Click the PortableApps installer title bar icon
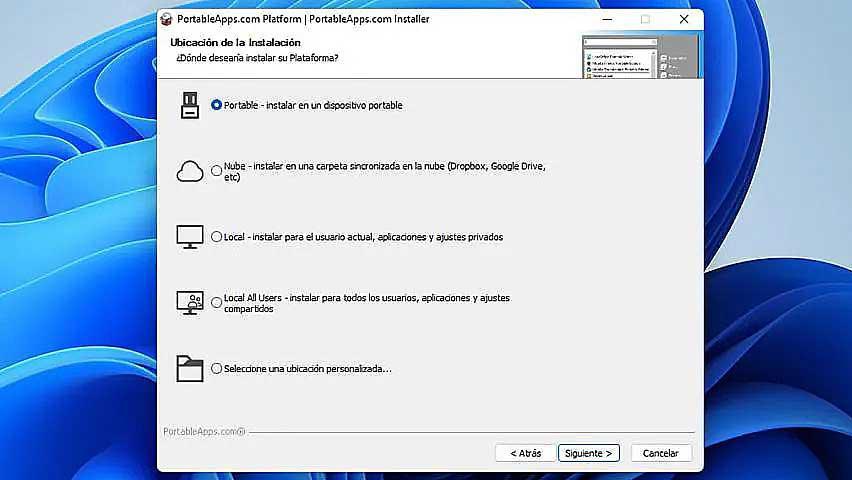The width and height of the screenshot is (852, 480). point(166,19)
